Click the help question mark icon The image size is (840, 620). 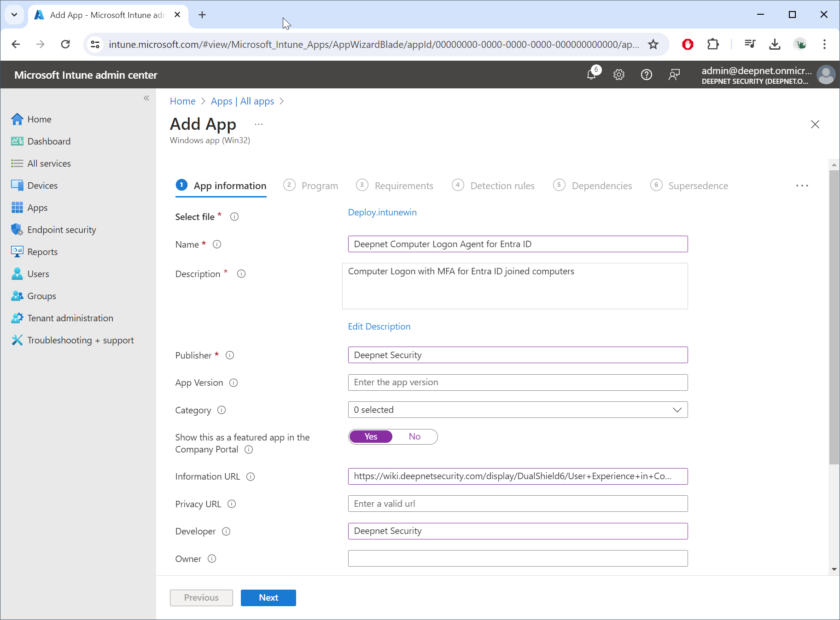click(x=646, y=75)
